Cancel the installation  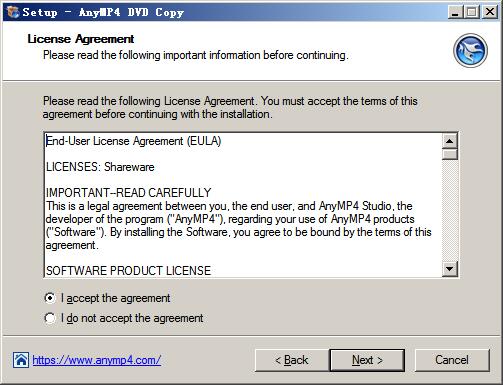(452, 360)
